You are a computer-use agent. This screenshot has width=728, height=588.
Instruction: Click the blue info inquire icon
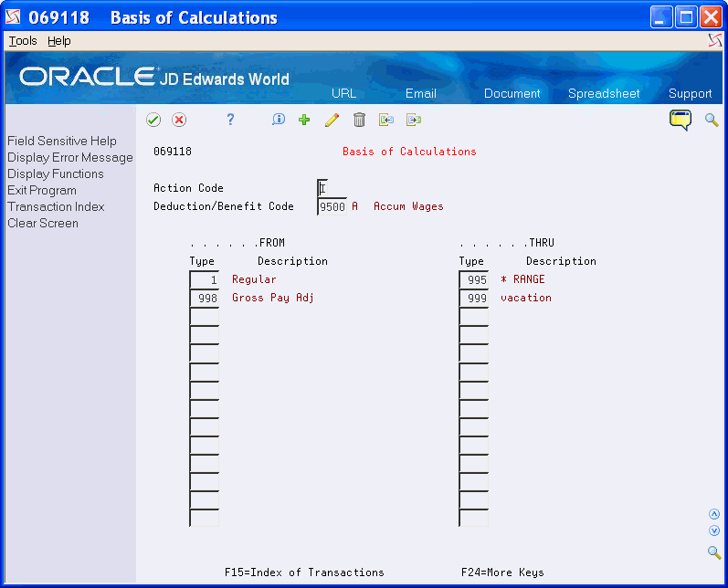[278, 120]
